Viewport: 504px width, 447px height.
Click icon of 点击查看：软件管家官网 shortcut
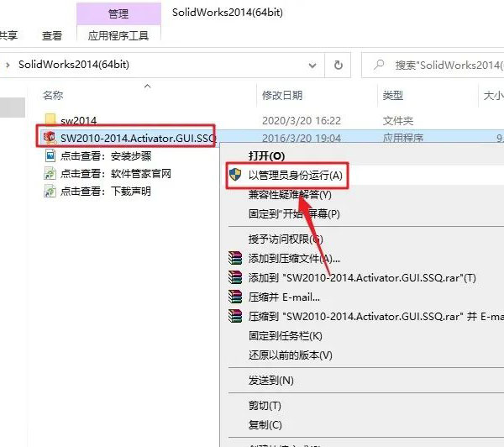50,173
